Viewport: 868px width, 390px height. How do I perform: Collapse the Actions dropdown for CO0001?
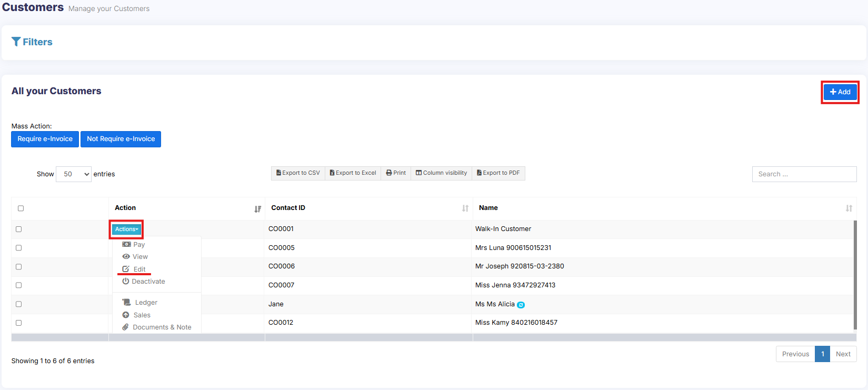pos(126,229)
